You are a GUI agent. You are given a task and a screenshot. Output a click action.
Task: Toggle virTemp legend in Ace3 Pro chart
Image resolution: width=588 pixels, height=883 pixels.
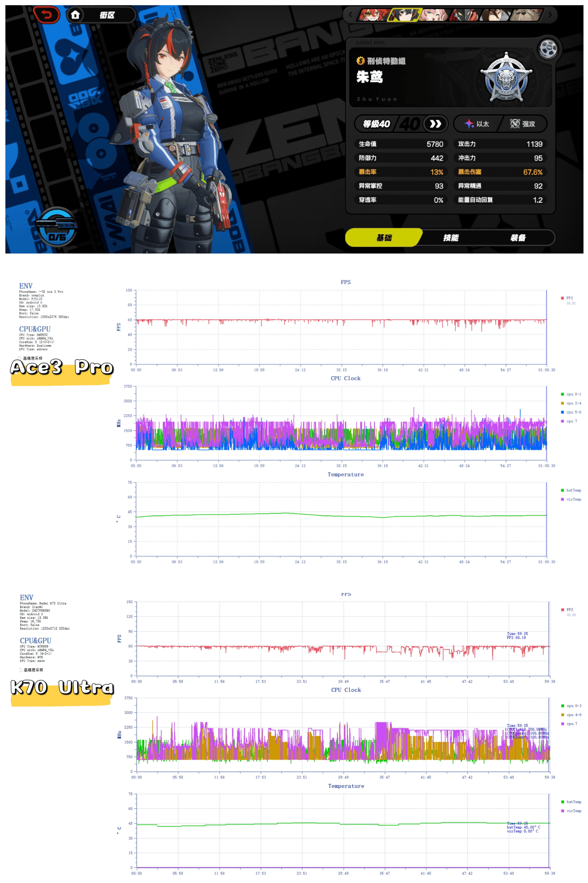[571, 499]
